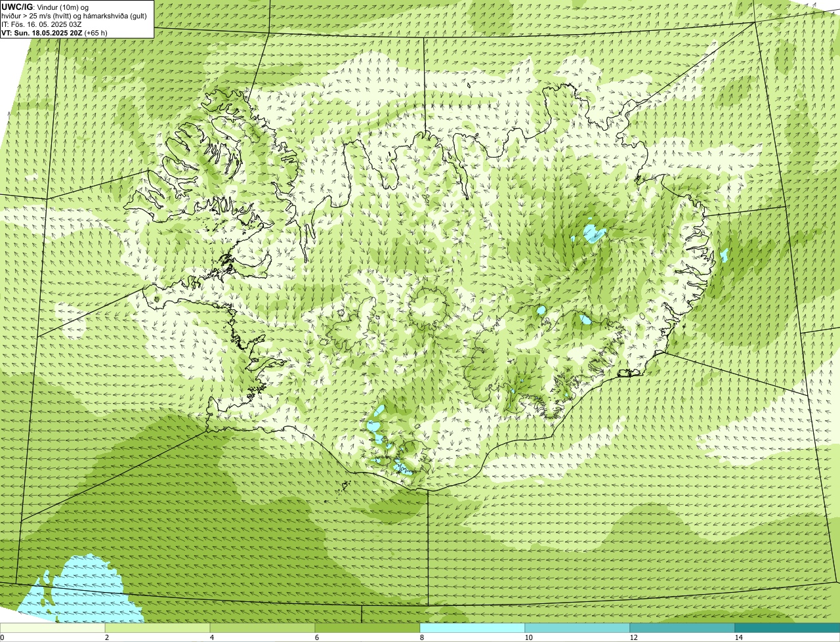
Task: Click the '0' tick label on the scale
Action: point(2,637)
